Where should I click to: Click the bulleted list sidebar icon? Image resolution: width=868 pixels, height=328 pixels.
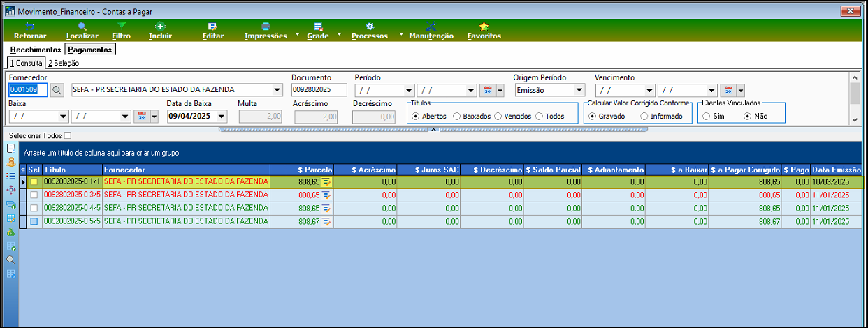[10, 177]
